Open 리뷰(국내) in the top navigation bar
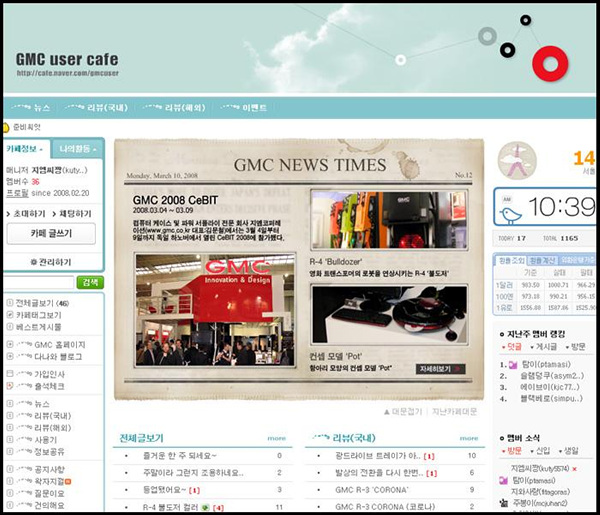The width and height of the screenshot is (600, 515). [96, 108]
